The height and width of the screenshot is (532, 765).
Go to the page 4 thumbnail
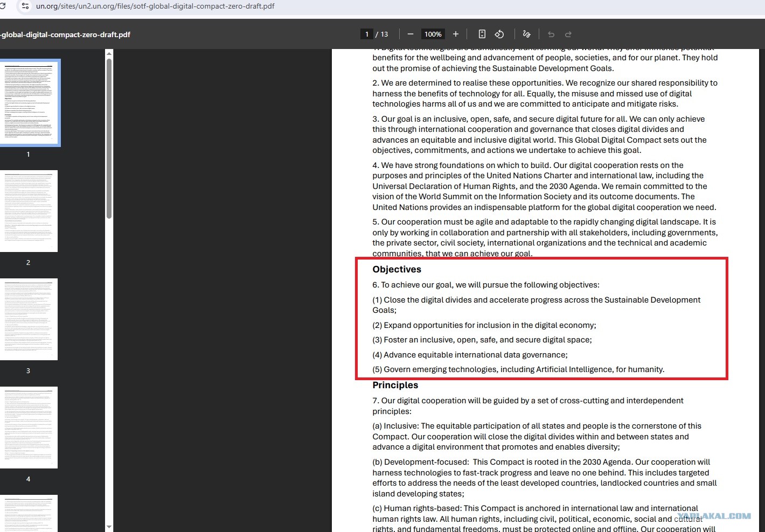pos(29,428)
